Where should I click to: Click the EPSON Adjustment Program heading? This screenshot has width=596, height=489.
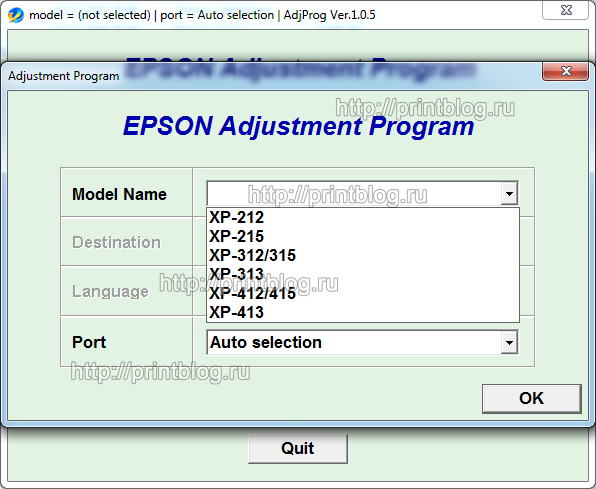pos(298,126)
